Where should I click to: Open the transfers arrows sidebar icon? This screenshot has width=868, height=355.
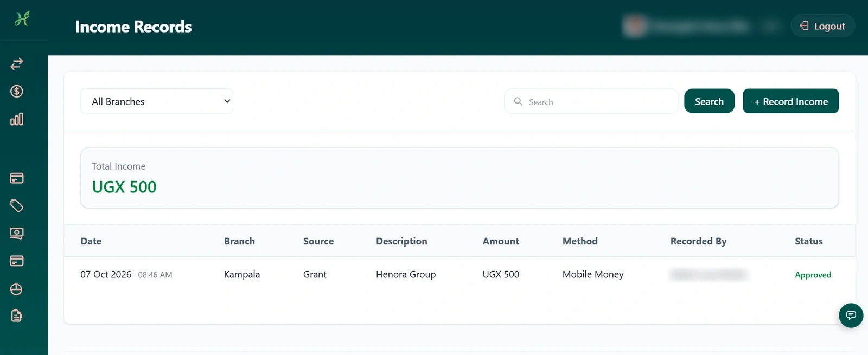(x=16, y=64)
